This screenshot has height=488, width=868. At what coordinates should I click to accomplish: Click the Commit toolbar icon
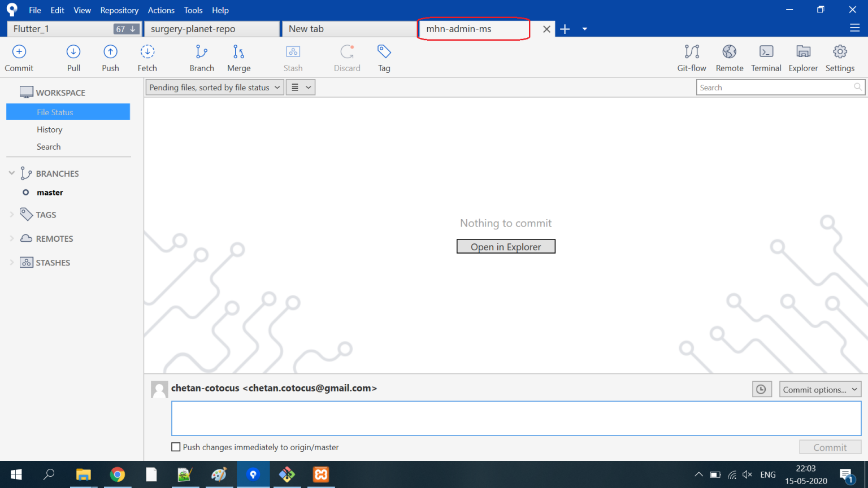[x=19, y=52]
